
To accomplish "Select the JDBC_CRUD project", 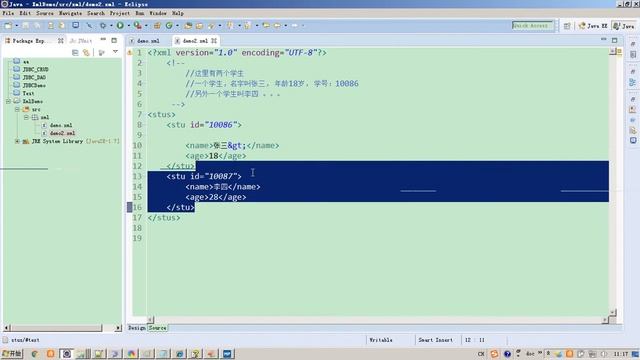I will [x=36, y=69].
